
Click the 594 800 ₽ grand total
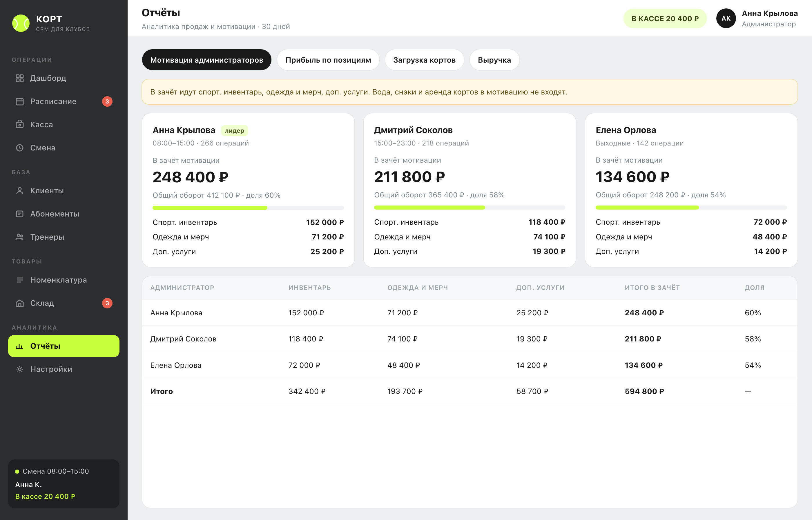point(644,391)
